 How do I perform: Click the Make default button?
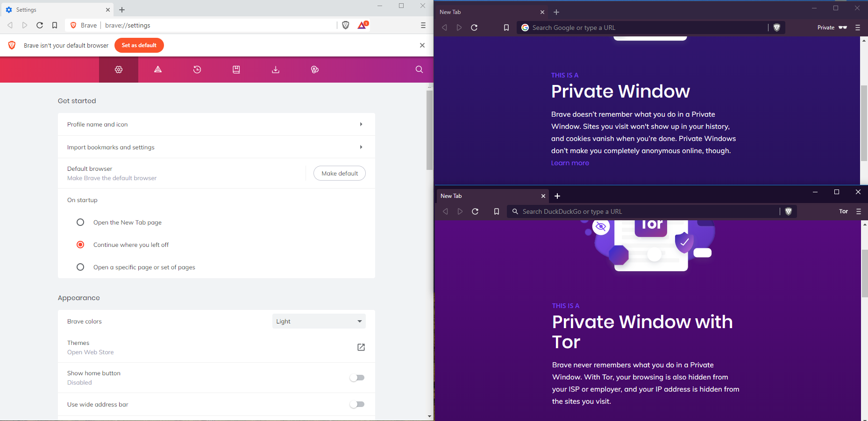(340, 173)
